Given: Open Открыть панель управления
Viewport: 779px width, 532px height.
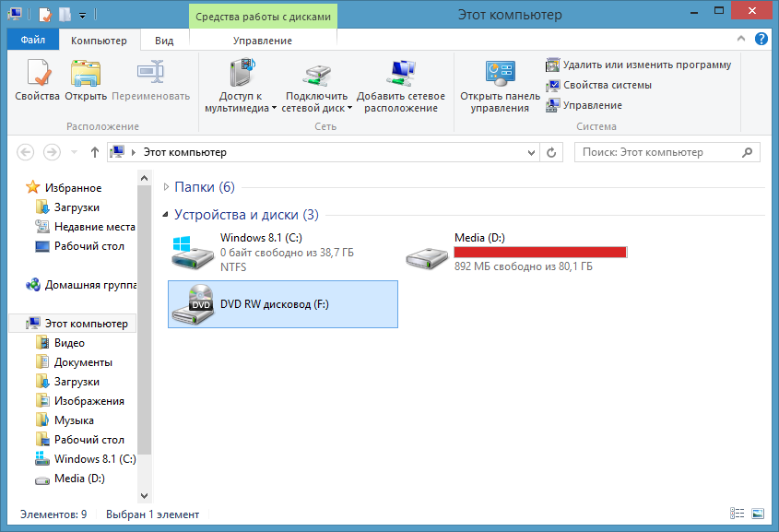Looking at the screenshot, I should click(x=500, y=86).
